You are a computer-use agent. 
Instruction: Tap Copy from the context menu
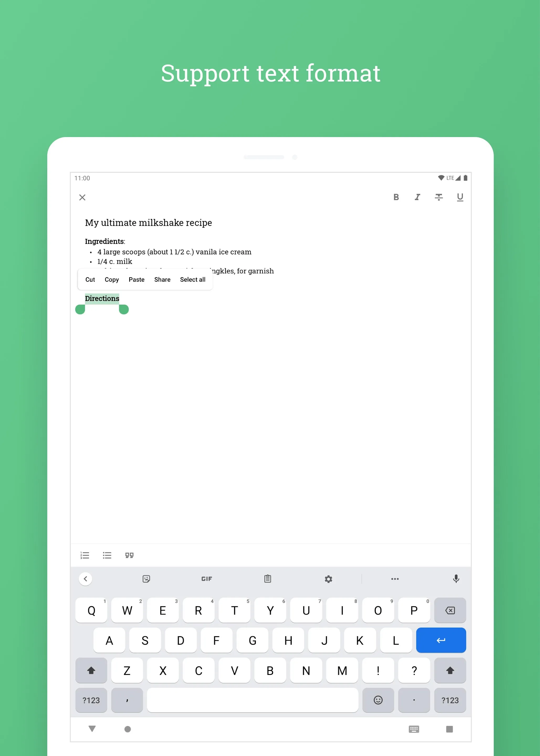coord(111,279)
